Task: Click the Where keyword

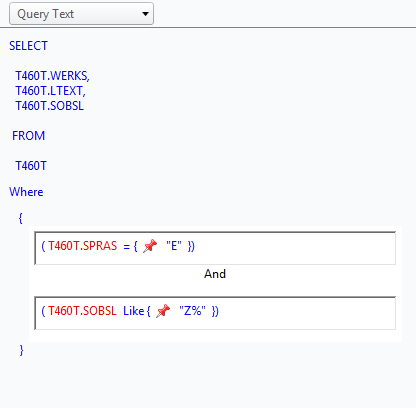Action: tap(26, 192)
